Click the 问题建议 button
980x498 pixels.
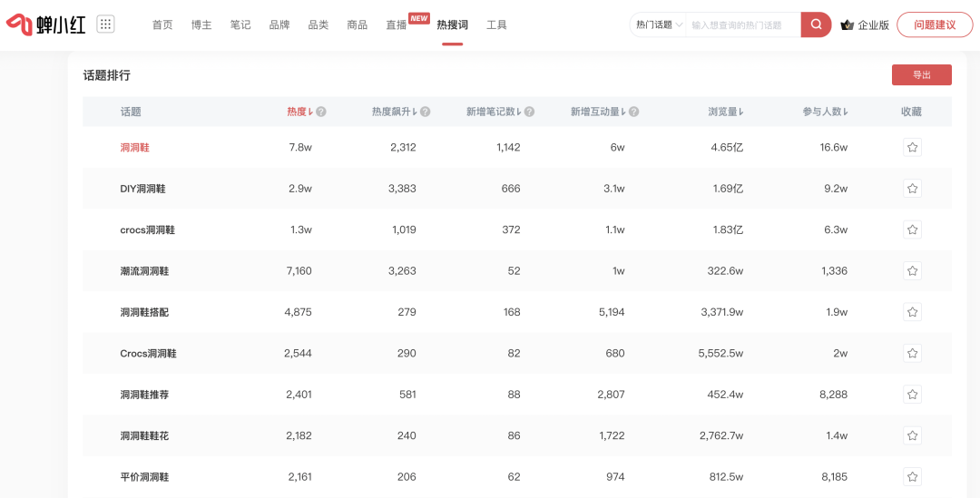point(935,25)
